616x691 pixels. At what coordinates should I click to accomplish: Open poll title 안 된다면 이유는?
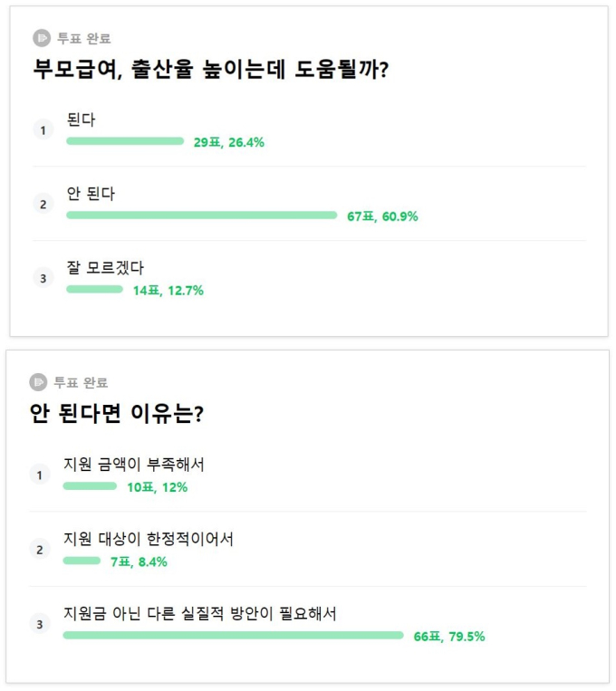click(x=117, y=413)
